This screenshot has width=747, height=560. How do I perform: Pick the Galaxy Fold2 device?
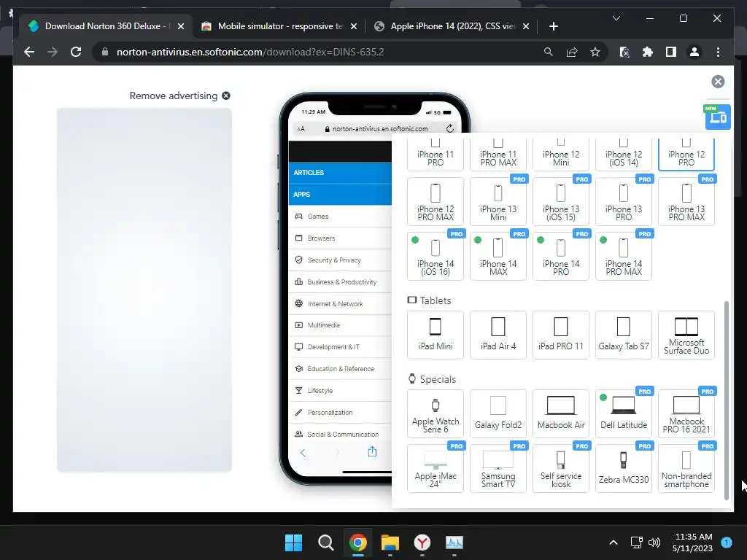click(498, 413)
